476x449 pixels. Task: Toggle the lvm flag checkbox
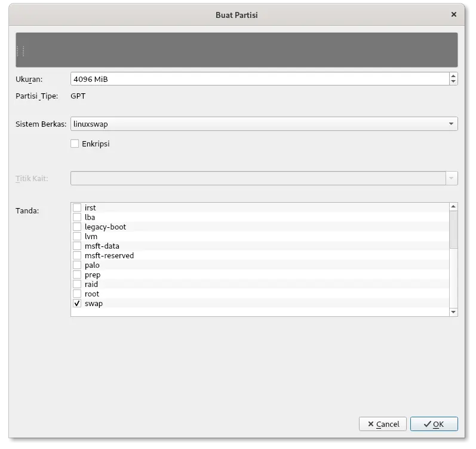77,236
